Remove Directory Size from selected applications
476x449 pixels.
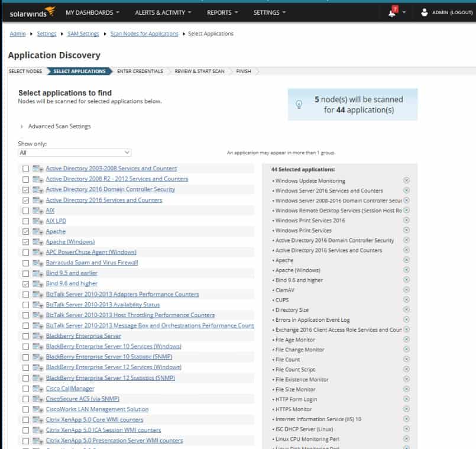point(406,309)
